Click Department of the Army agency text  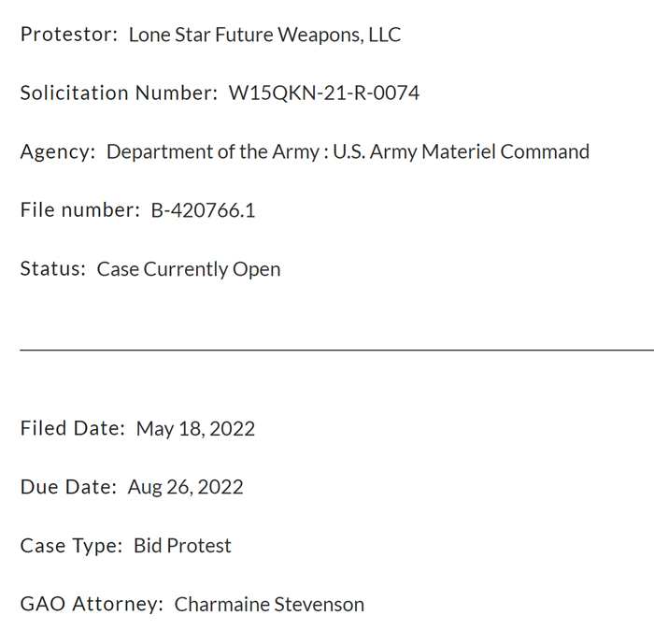(213, 152)
